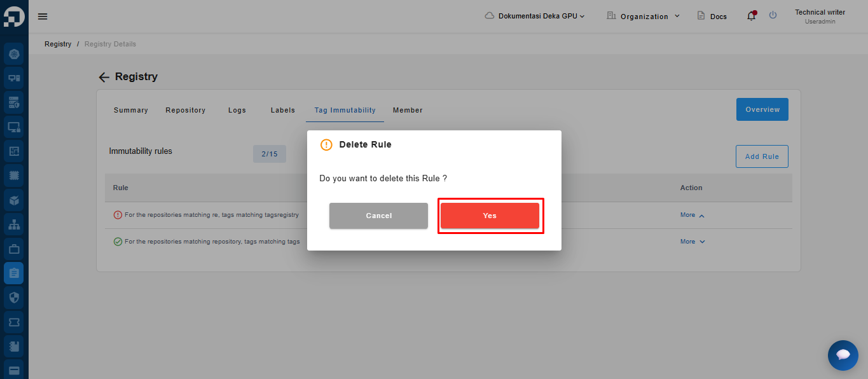Click the ticket icon in sidebar
This screenshot has height=379, width=868.
(14, 322)
